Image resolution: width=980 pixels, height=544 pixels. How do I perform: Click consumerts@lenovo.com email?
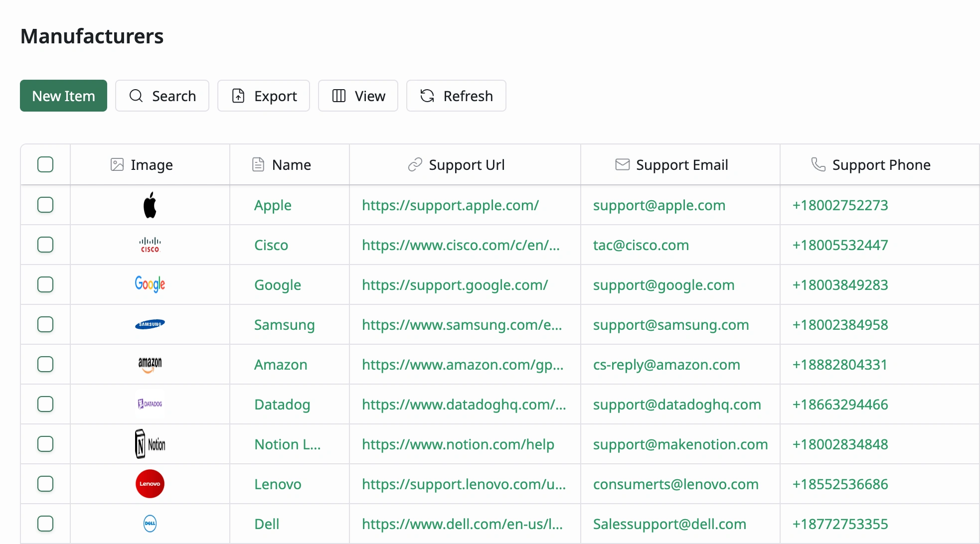click(676, 484)
